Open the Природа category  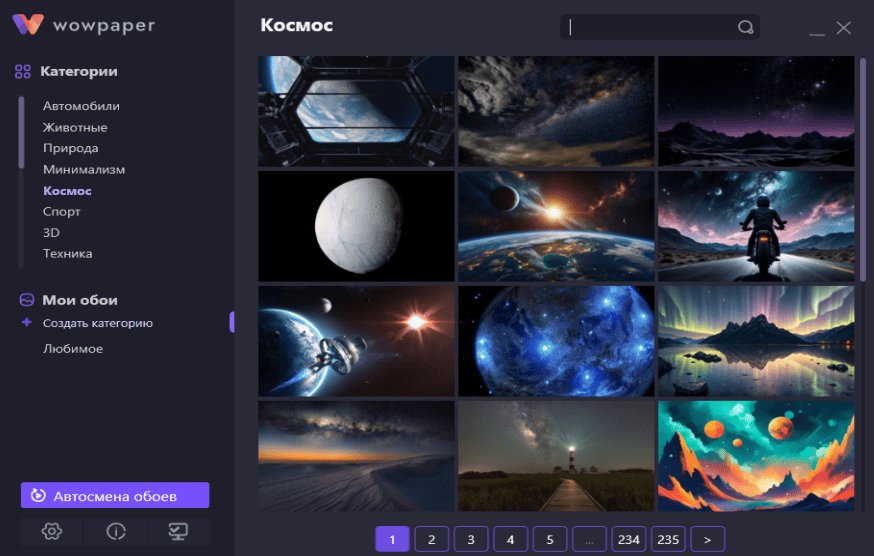(70, 148)
